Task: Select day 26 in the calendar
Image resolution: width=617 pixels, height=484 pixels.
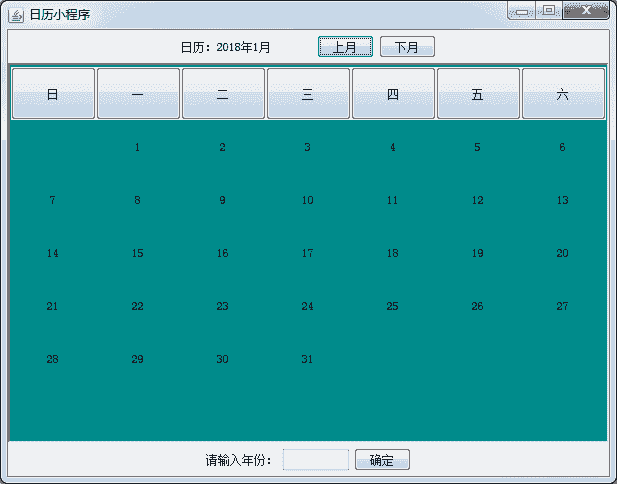Action: pos(477,306)
